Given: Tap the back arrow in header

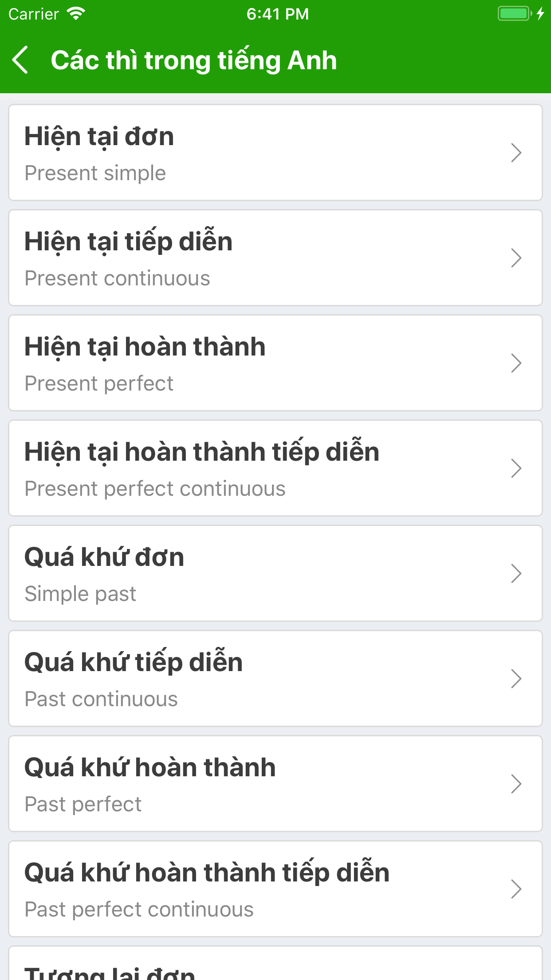Looking at the screenshot, I should [x=21, y=60].
